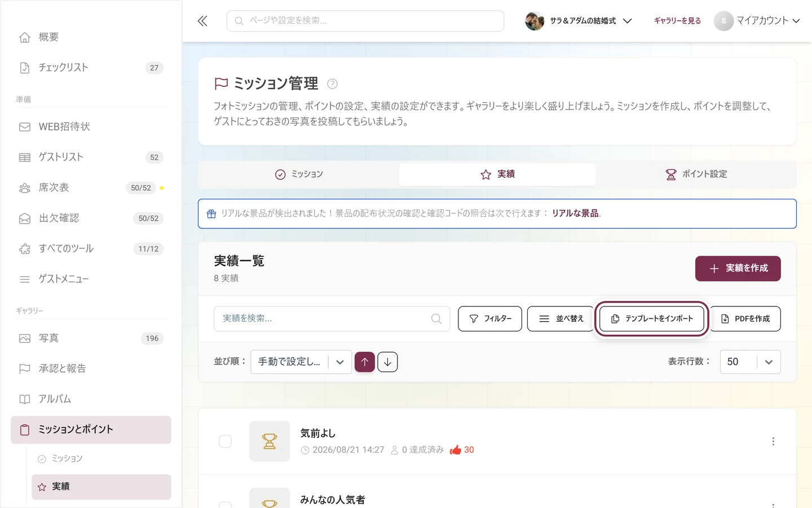Click the magnifier icon in 実績を検索 field

[x=436, y=319]
